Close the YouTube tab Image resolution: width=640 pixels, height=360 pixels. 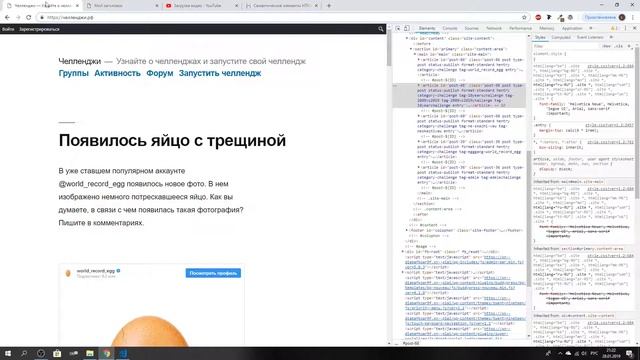[x=236, y=6]
